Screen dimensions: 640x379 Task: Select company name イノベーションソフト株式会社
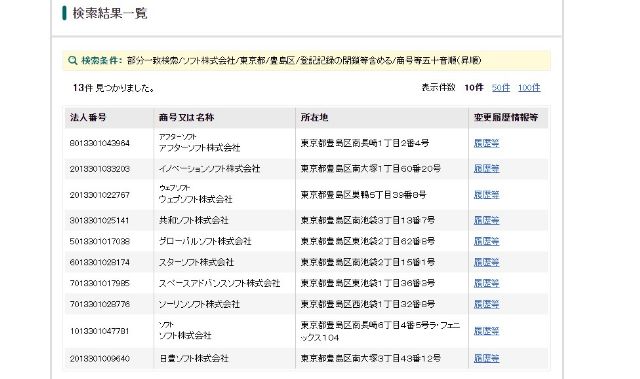pyautogui.click(x=209, y=169)
